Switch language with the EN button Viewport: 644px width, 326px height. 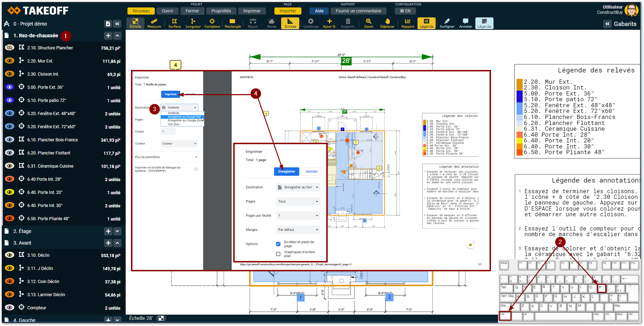click(x=405, y=11)
